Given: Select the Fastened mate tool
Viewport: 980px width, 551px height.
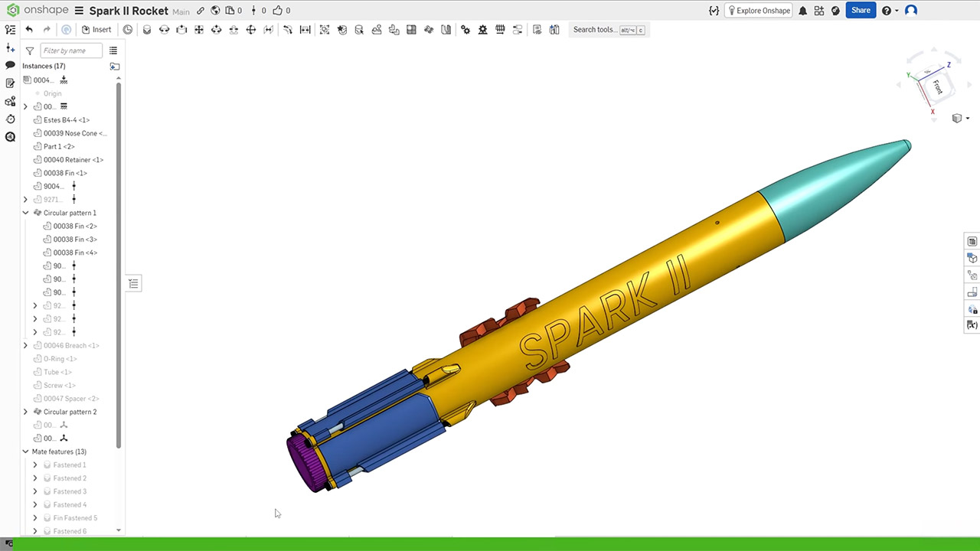Looking at the screenshot, I should pos(147,30).
